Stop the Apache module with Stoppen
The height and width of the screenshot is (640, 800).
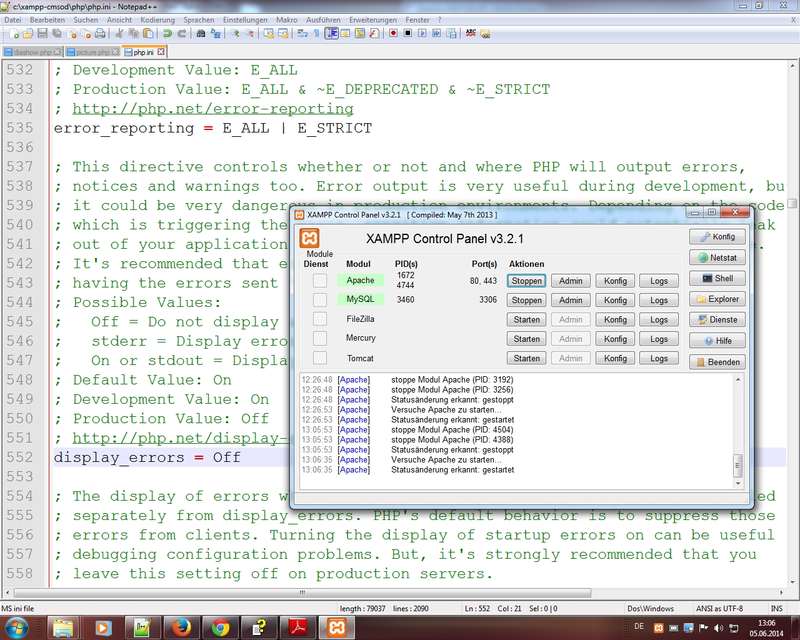click(x=526, y=281)
